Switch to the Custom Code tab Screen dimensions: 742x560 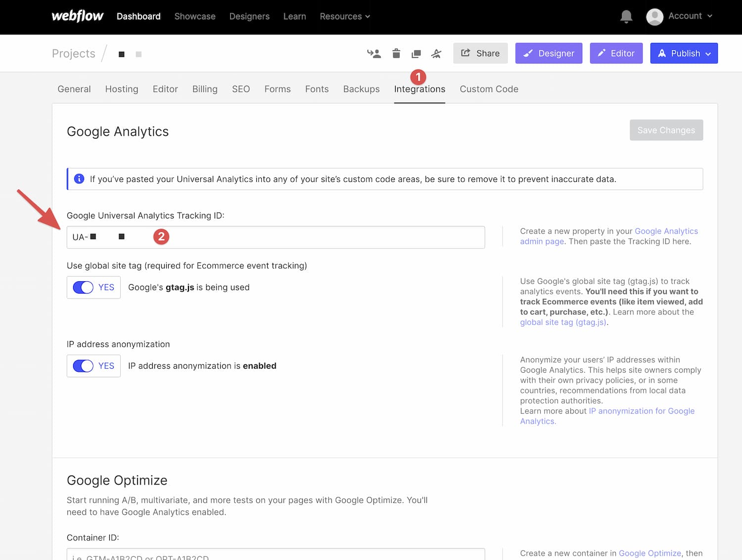coord(489,89)
